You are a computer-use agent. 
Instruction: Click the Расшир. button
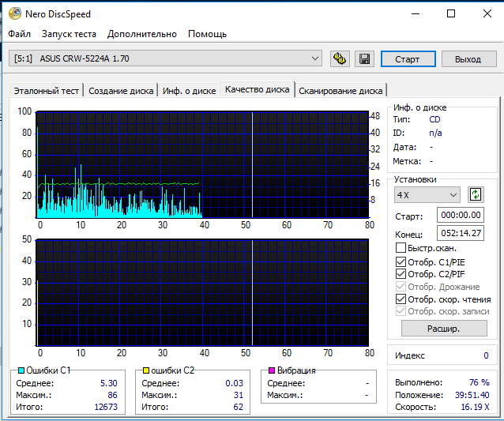coord(444,328)
